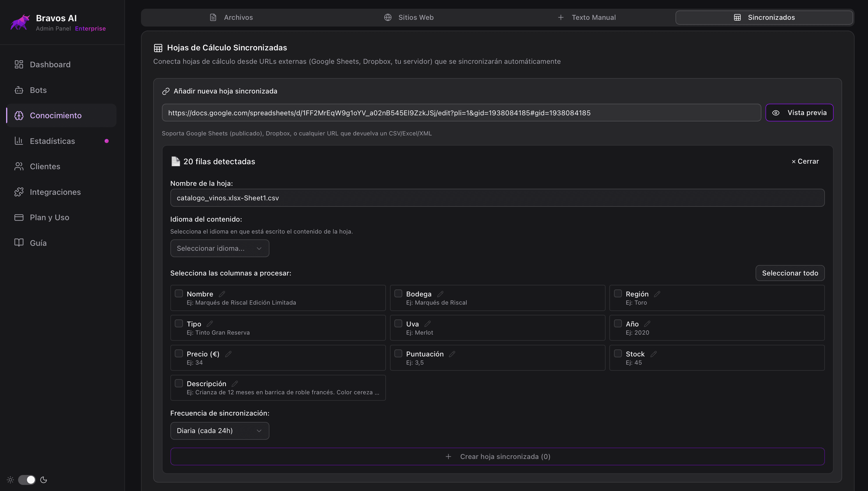Switch to the Sitios Web tab
Image resolution: width=868 pixels, height=491 pixels.
coord(409,17)
